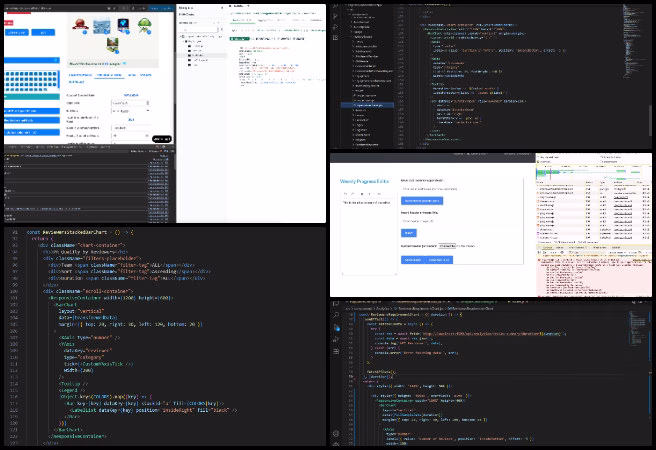Click the teal bar in left web page
The width and height of the screenshot is (656, 450).
32,97
